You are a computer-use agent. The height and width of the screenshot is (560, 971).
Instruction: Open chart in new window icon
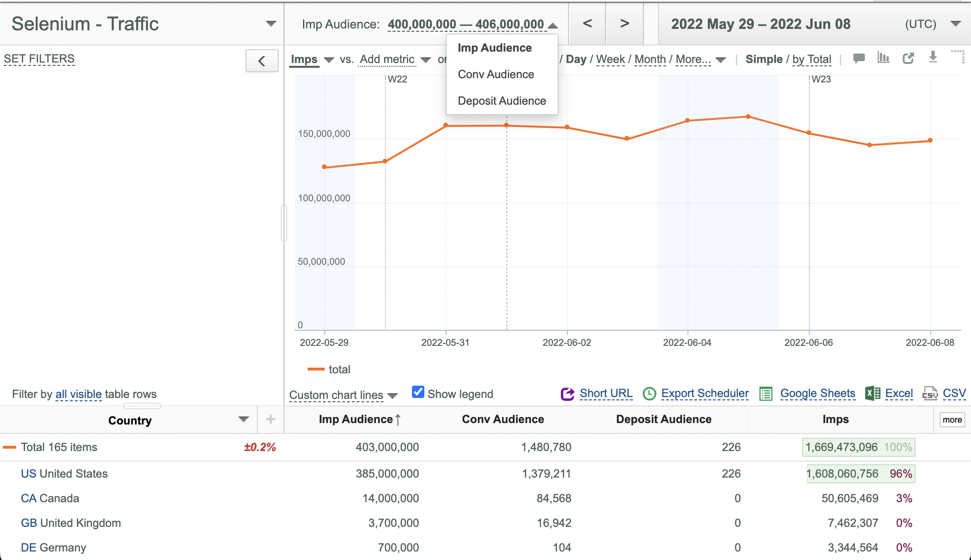908,58
